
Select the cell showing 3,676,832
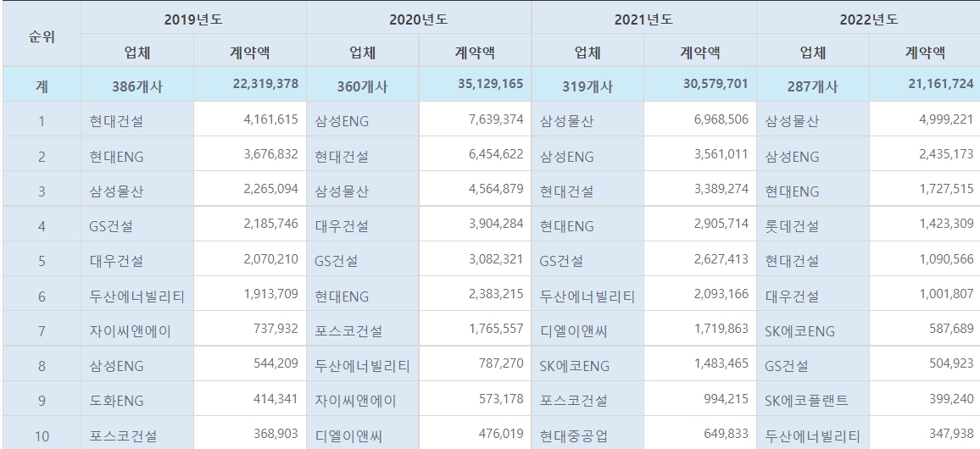250,154
